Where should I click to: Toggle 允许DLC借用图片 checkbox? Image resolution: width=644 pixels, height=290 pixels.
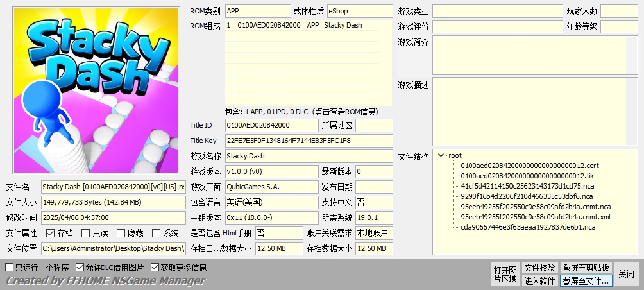click(x=80, y=268)
